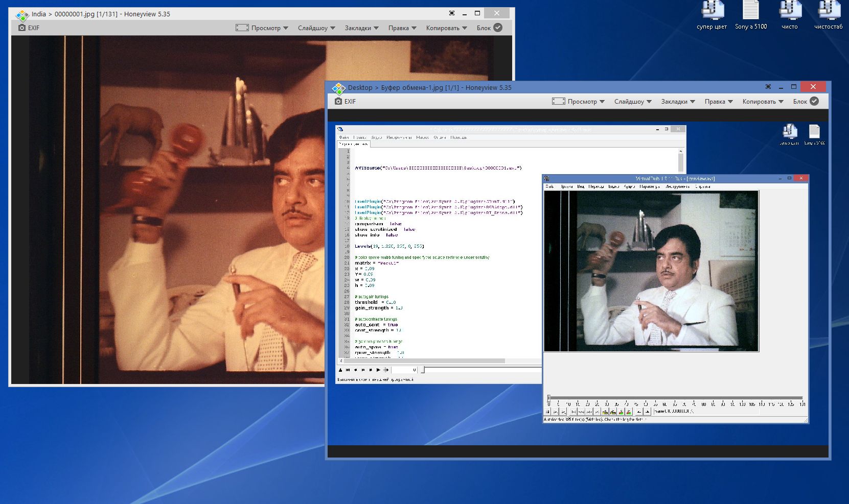Open Копировать dropdown in India window
The height and width of the screenshot is (504, 849).
[446, 28]
